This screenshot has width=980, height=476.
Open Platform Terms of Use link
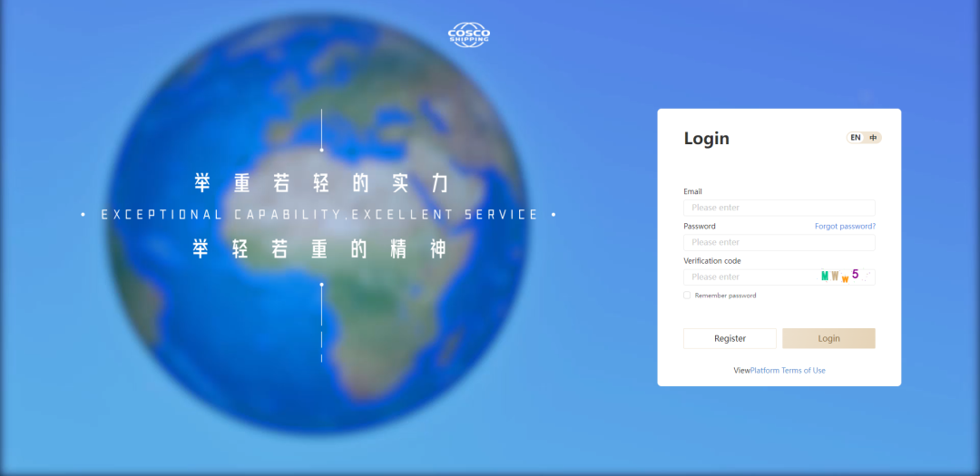click(x=788, y=371)
